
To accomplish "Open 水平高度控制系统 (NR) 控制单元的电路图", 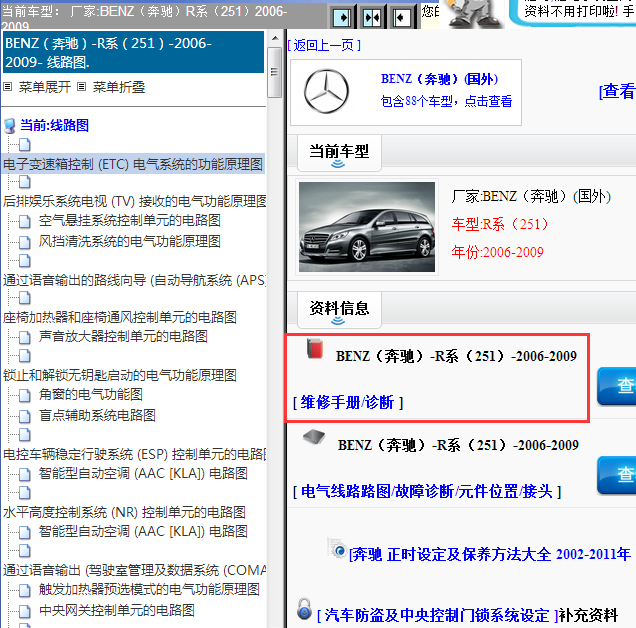I will [124, 512].
